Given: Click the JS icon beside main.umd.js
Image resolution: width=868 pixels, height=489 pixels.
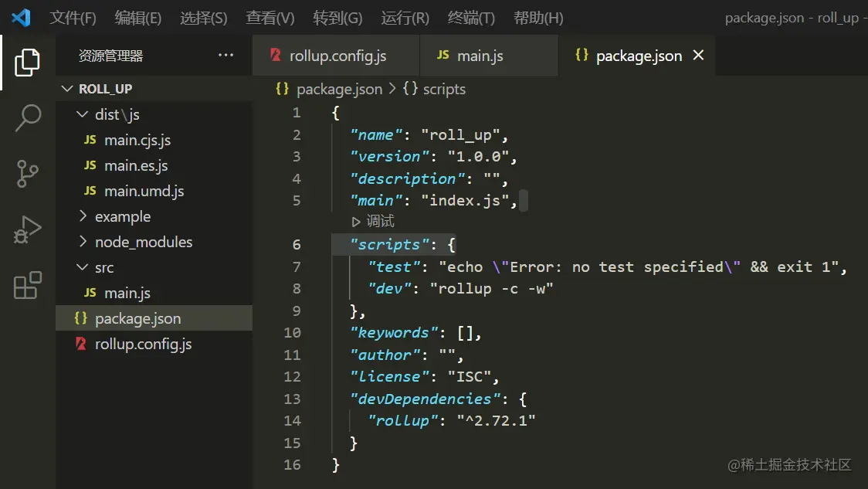Looking at the screenshot, I should (90, 191).
